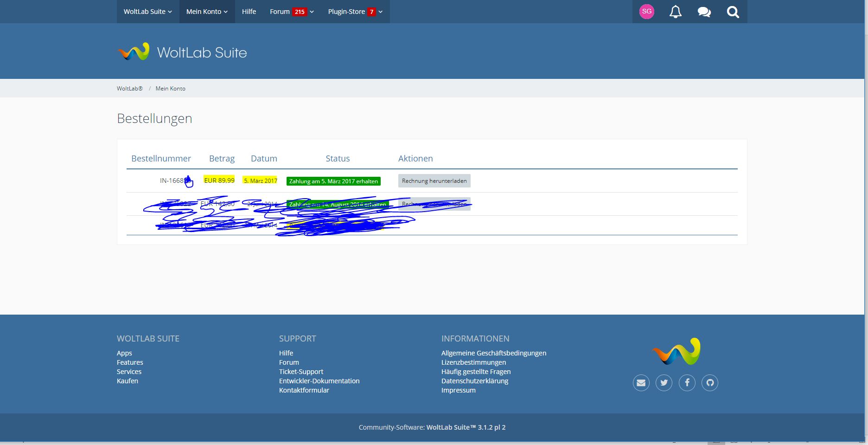Click the Plugin-Store count badge 7

coord(371,12)
